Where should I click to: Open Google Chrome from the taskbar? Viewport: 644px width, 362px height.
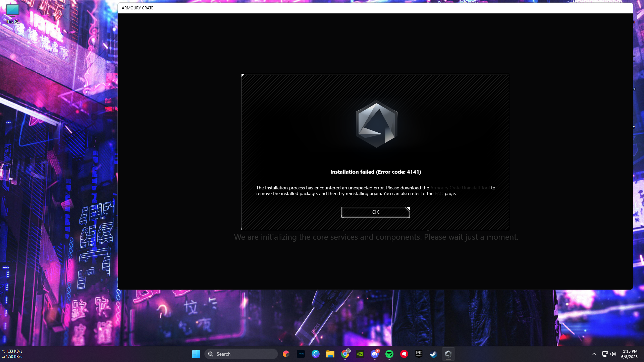click(345, 354)
